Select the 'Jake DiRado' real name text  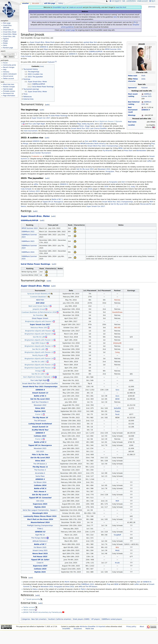pyautogui.click(x=151, y=122)
